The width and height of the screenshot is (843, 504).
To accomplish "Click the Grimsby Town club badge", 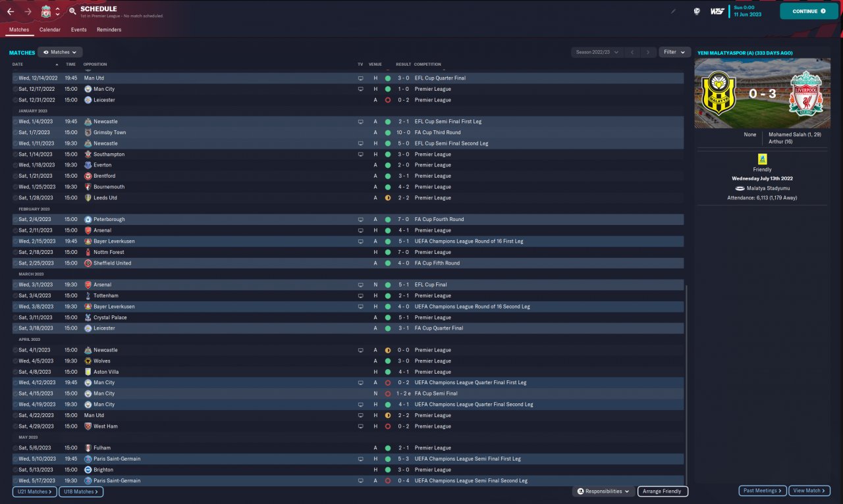I will pos(88,132).
